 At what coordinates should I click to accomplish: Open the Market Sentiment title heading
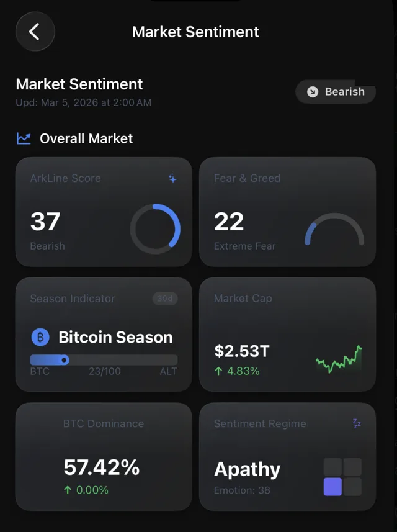(x=79, y=84)
